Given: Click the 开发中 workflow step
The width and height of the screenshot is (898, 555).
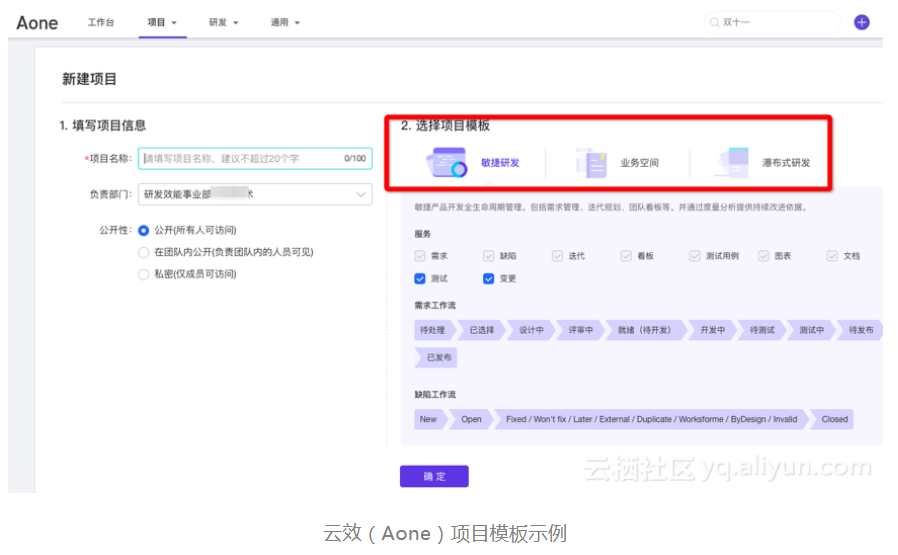Looking at the screenshot, I should [x=712, y=330].
